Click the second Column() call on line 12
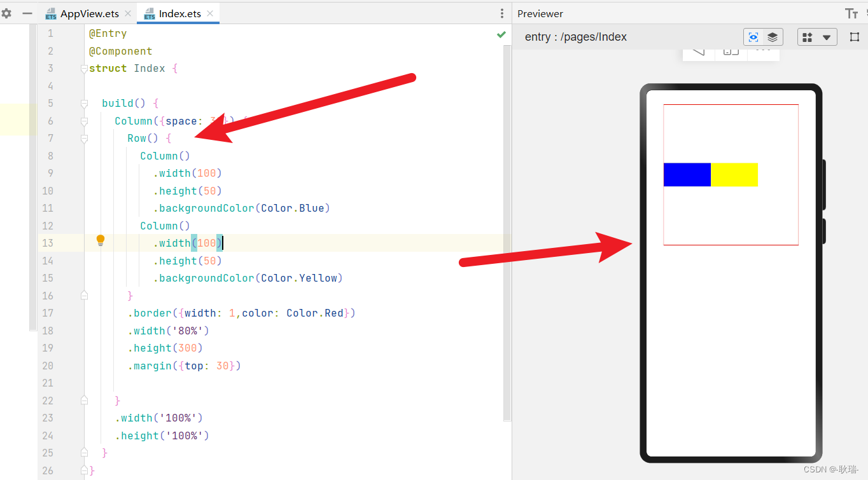 click(165, 226)
